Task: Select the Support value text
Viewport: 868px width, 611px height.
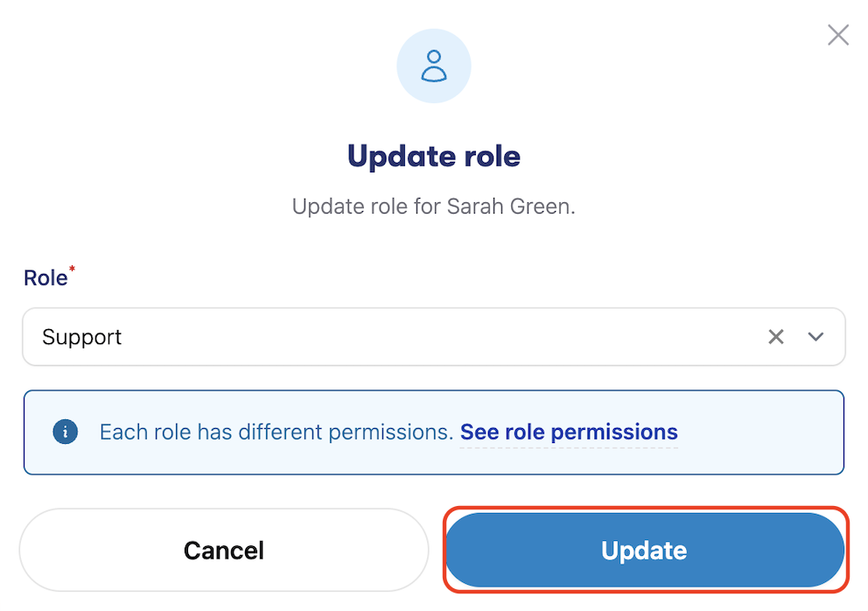Action: (x=82, y=337)
